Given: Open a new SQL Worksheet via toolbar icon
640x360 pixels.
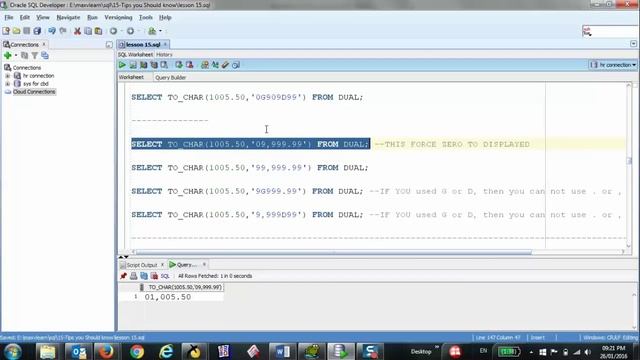Looking at the screenshot, I should pyautogui.click(x=152, y=31).
